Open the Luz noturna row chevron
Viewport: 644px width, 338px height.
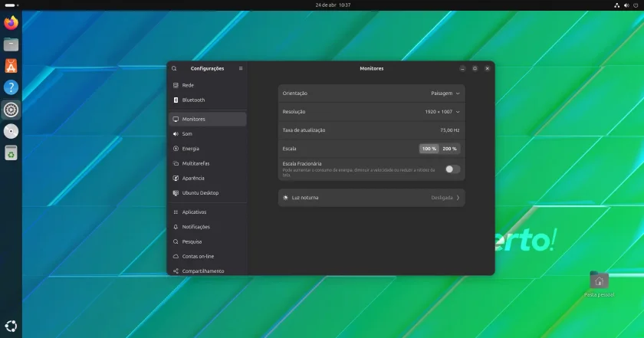pyautogui.click(x=458, y=198)
